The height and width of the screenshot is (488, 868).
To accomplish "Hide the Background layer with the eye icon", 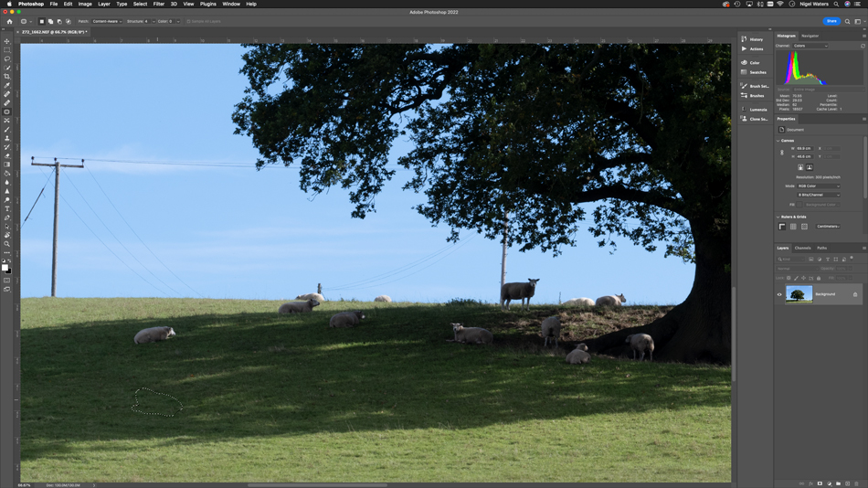I will point(779,294).
